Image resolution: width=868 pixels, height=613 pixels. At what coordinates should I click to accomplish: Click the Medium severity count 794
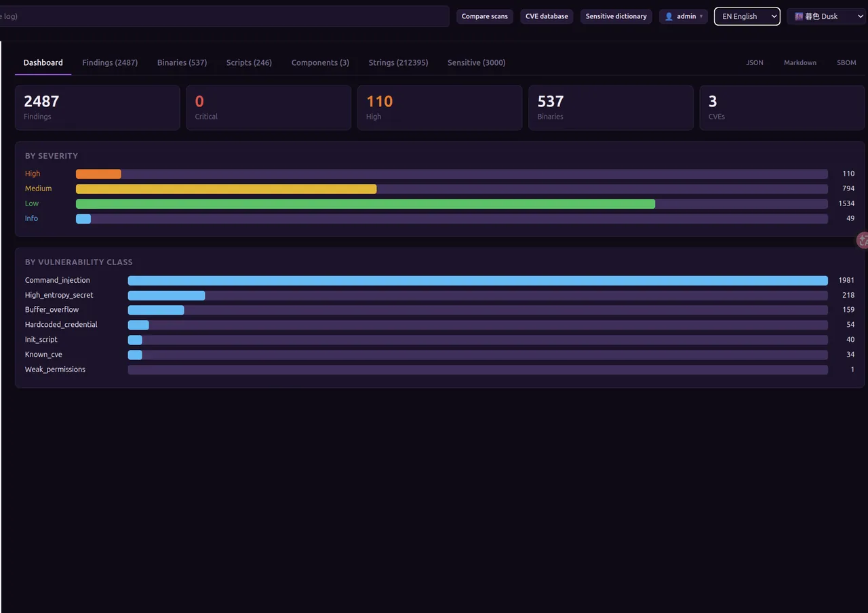coord(848,189)
